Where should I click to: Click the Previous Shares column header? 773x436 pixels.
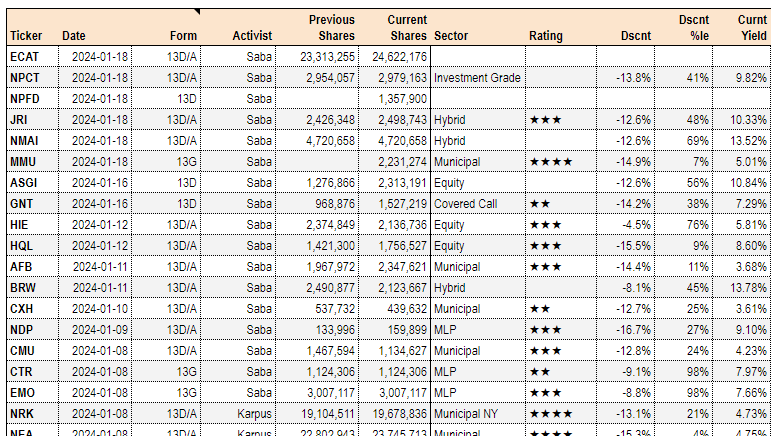[x=331, y=27]
